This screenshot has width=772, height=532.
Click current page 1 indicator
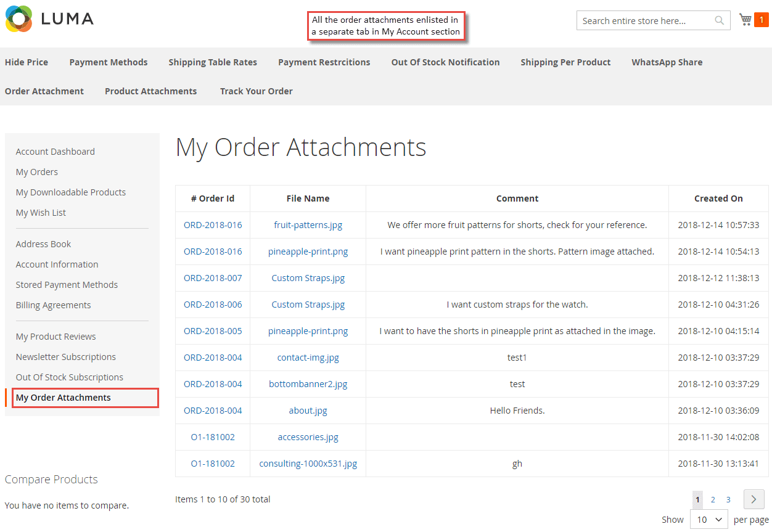click(x=697, y=500)
